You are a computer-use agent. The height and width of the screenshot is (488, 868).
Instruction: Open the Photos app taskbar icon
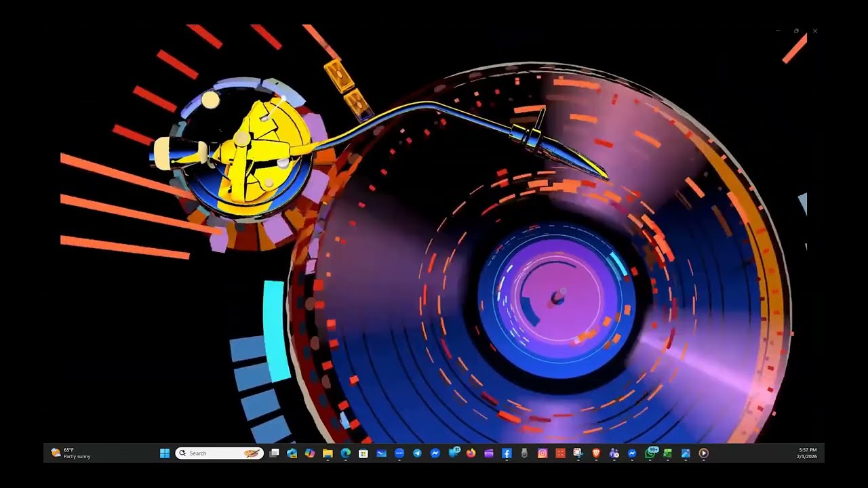coord(686,453)
